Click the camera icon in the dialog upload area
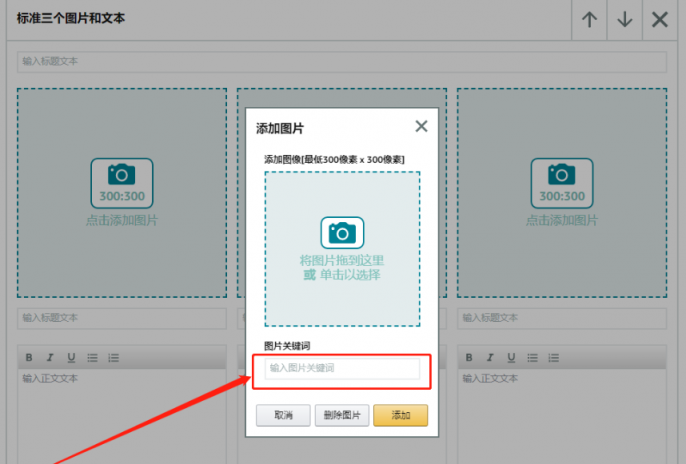This screenshot has width=686, height=464. pyautogui.click(x=342, y=233)
